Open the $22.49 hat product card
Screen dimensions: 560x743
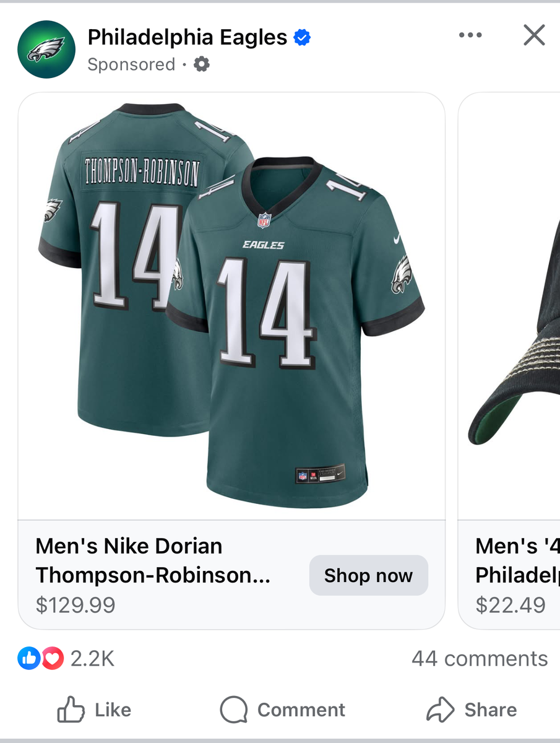click(510, 605)
